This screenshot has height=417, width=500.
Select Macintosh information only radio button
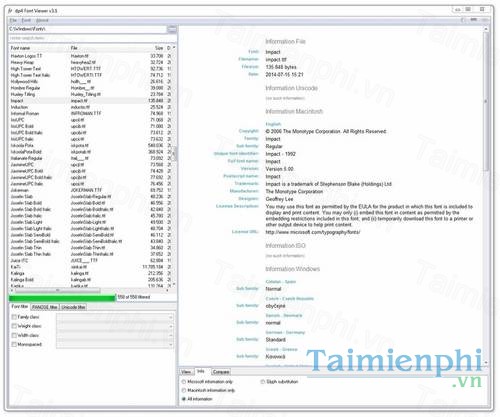[x=184, y=390]
